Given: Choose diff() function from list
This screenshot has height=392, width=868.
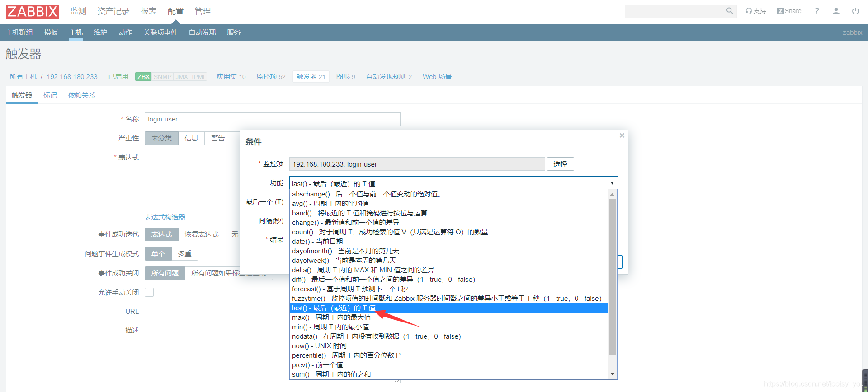Looking at the screenshot, I should click(x=448, y=280).
